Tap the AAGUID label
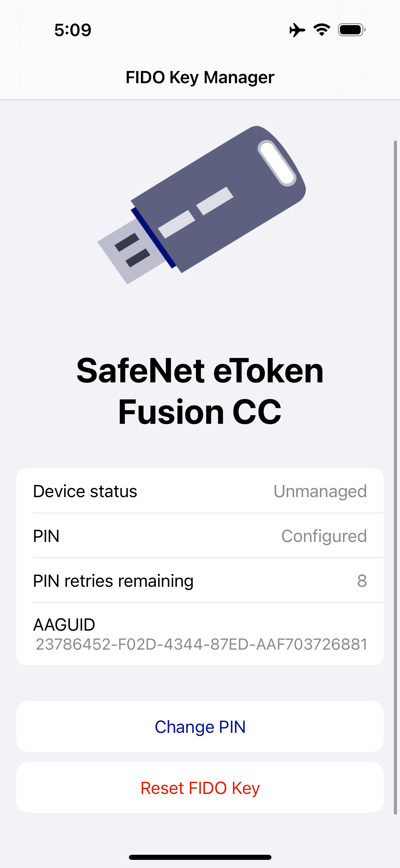Image resolution: width=400 pixels, height=868 pixels. click(64, 625)
